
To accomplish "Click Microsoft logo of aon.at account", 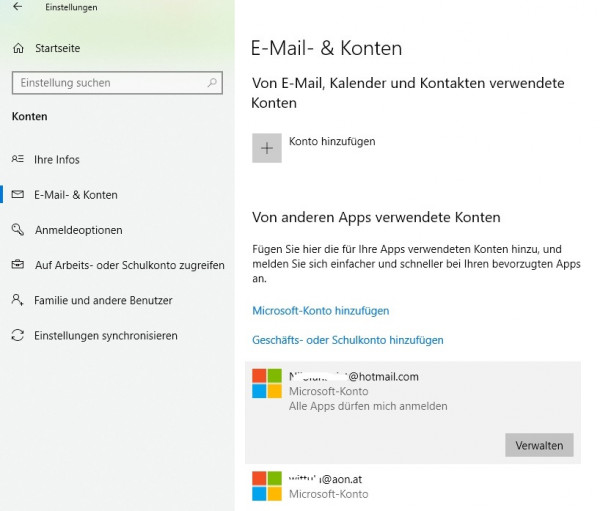I will click(x=267, y=486).
